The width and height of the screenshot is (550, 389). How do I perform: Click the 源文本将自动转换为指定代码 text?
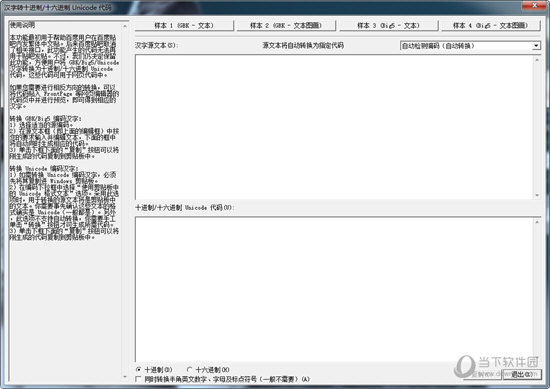[303, 45]
